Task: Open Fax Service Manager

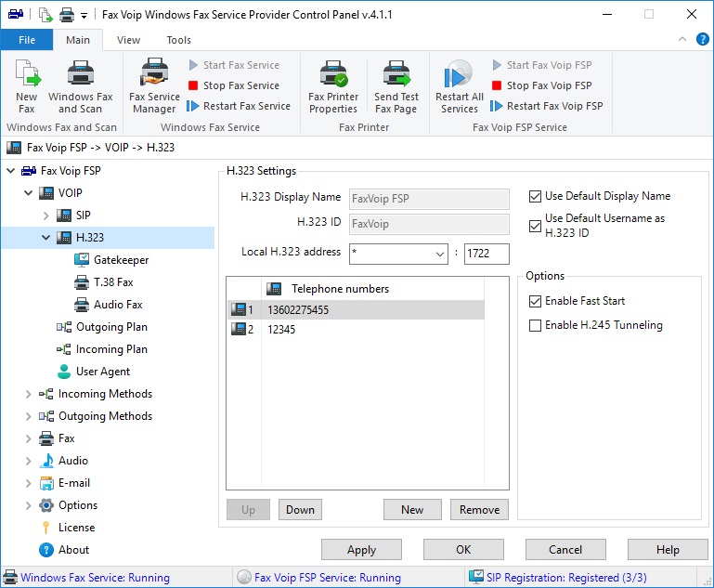Action: (154, 86)
